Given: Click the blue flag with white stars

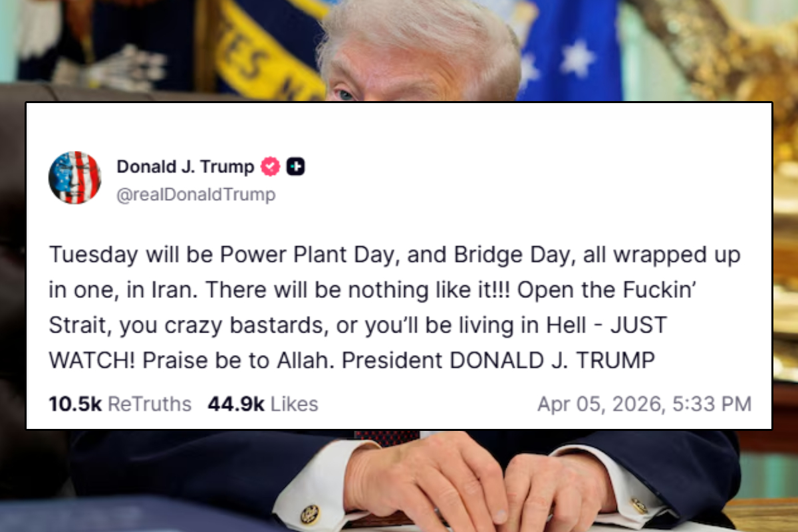Looking at the screenshot, I should pos(571,50).
